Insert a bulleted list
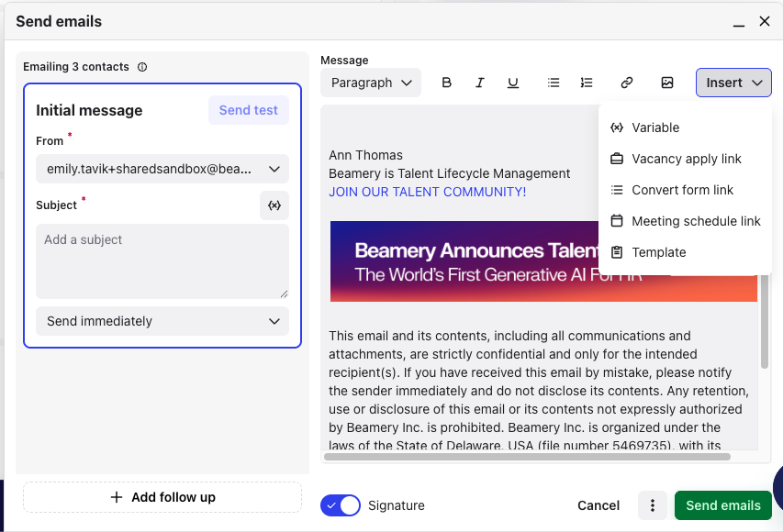783x532 pixels. (x=554, y=83)
